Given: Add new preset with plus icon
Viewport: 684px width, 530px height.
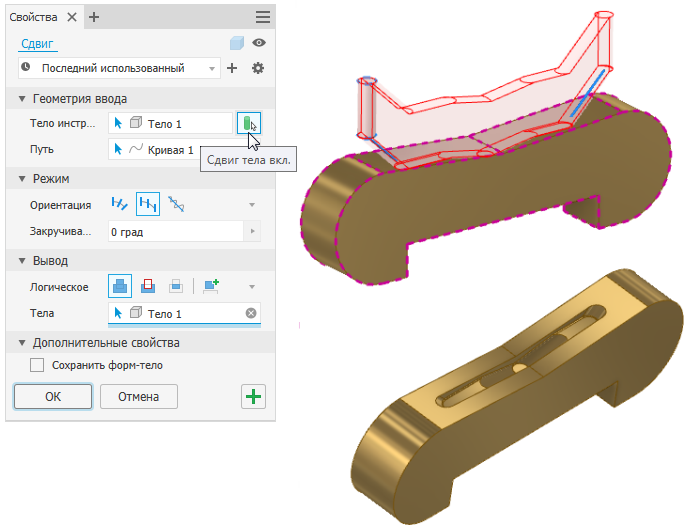Looking at the screenshot, I should click(x=232, y=68).
